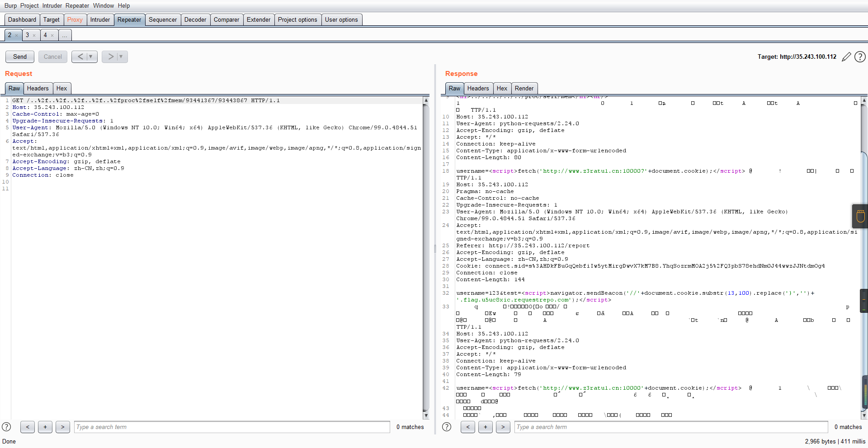Switch to Comparer tab

[226, 20]
